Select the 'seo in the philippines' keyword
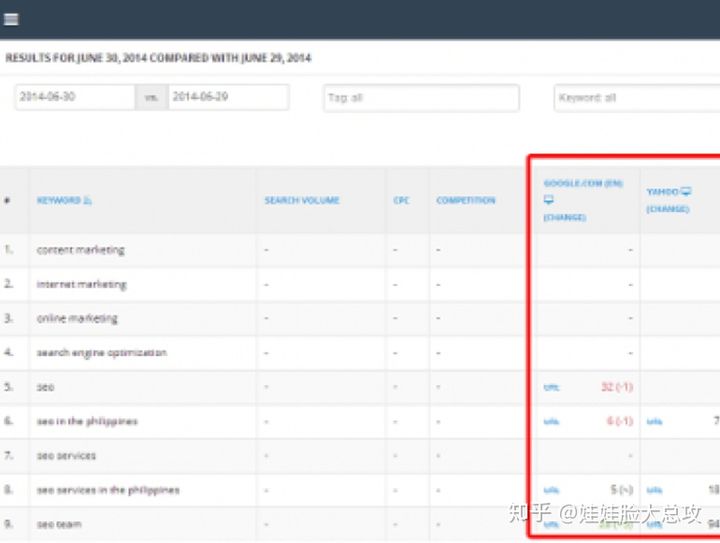 (87, 421)
